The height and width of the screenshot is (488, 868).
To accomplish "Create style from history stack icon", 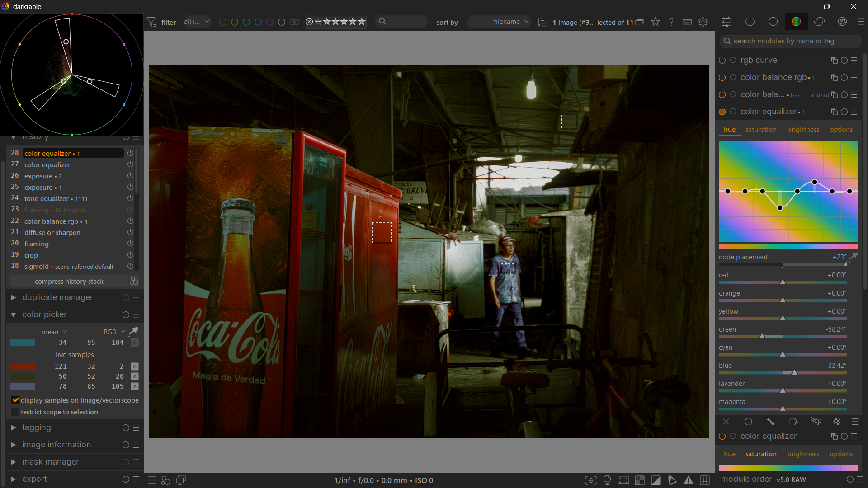I will click(134, 281).
